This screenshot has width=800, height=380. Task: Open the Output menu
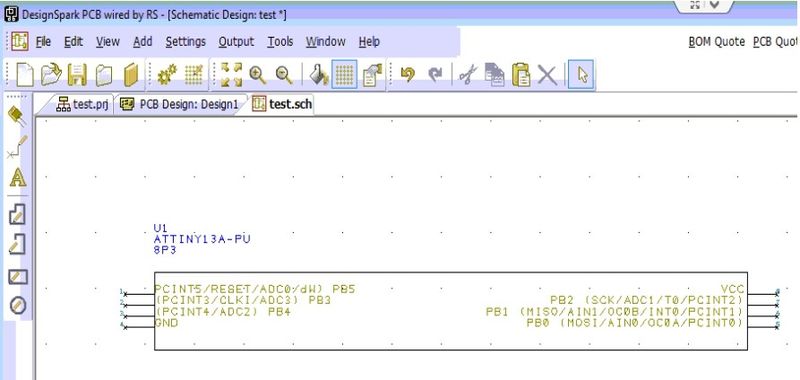[236, 42]
